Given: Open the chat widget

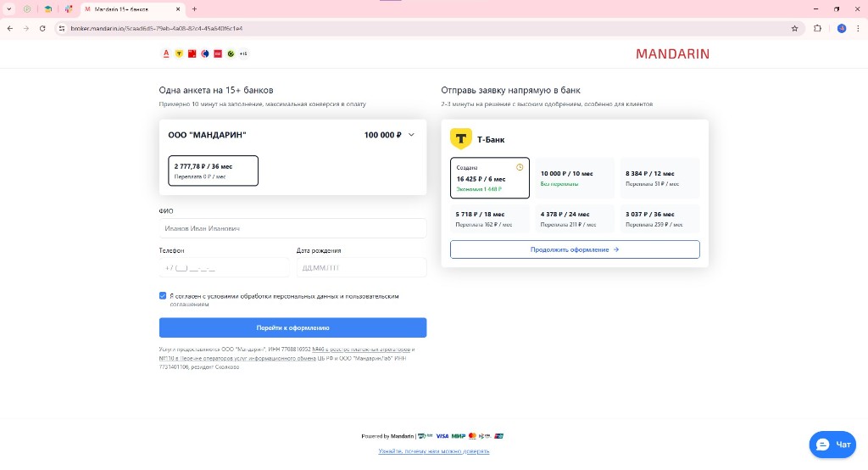Looking at the screenshot, I should coord(832,445).
